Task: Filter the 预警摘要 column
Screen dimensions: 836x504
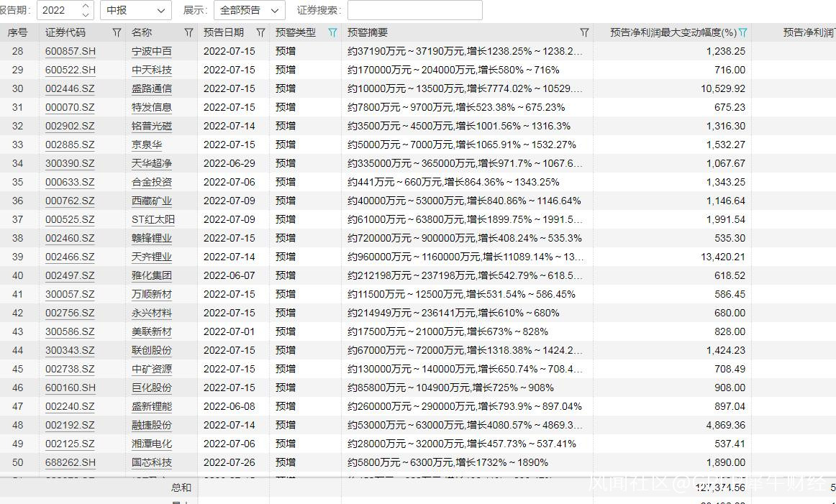Action: [x=584, y=32]
